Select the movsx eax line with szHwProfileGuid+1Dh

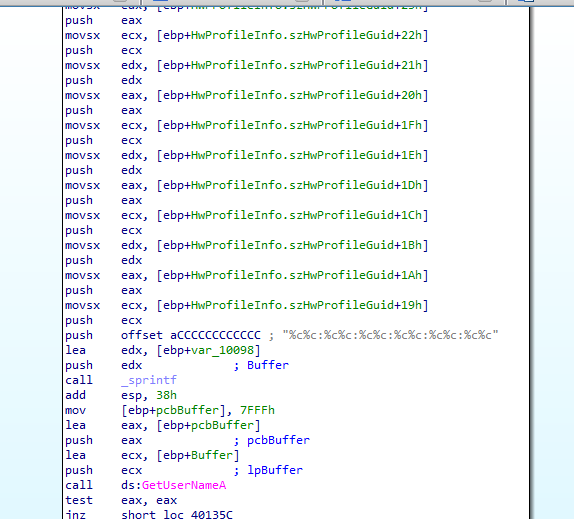pos(247,186)
